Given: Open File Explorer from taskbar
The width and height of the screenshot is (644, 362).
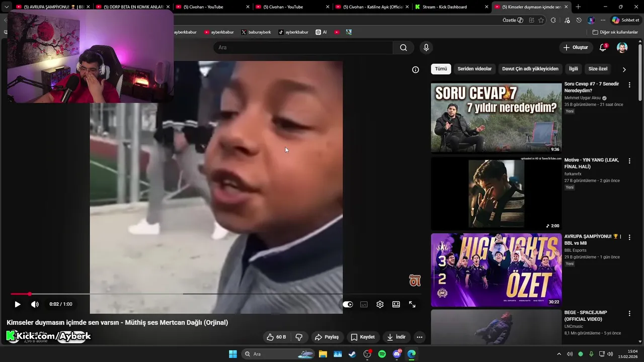Looking at the screenshot, I should coord(323,354).
